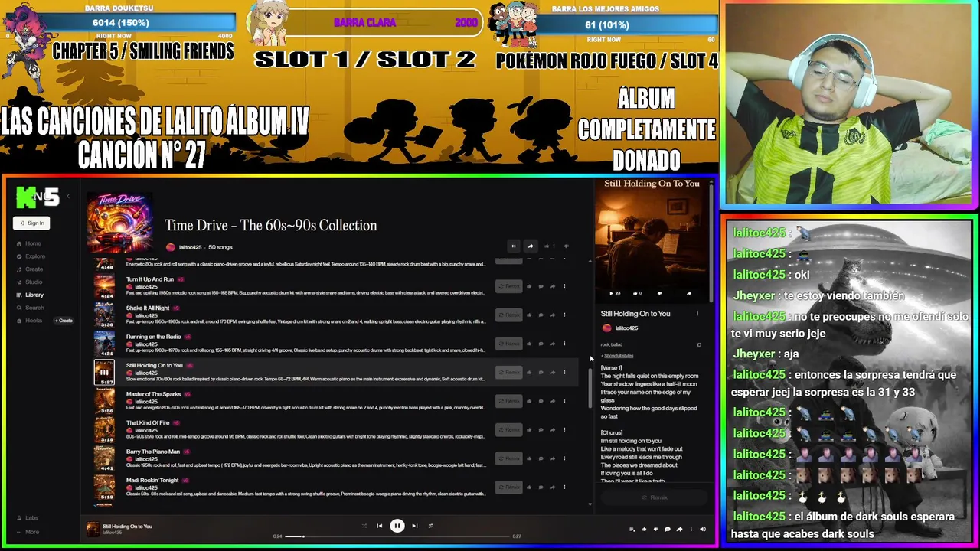Click the Sign In button
Screen dimensions: 980x551
[x=31, y=223]
